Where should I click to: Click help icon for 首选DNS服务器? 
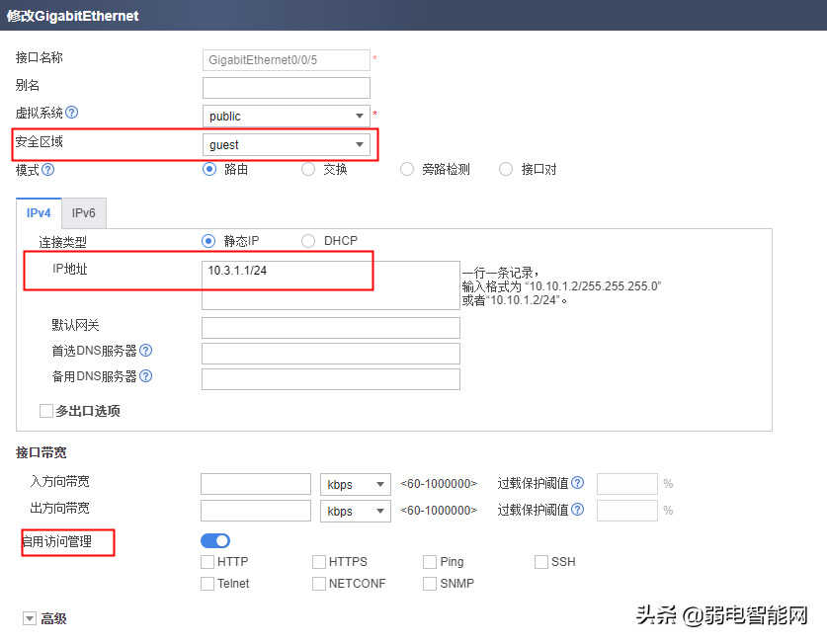coord(145,351)
